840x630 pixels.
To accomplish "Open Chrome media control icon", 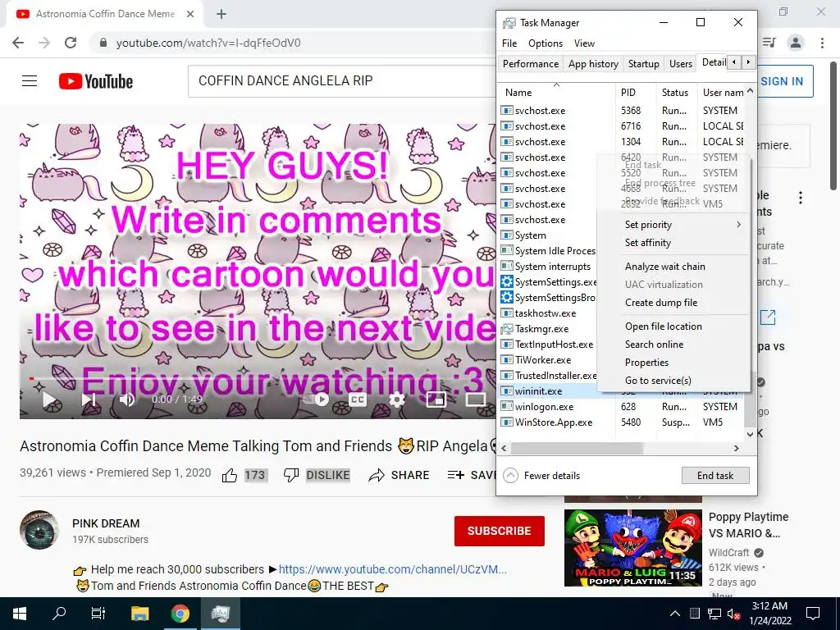I will click(769, 43).
